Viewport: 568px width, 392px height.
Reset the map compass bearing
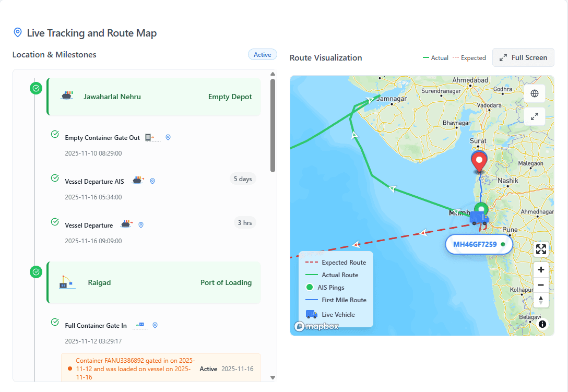541,300
